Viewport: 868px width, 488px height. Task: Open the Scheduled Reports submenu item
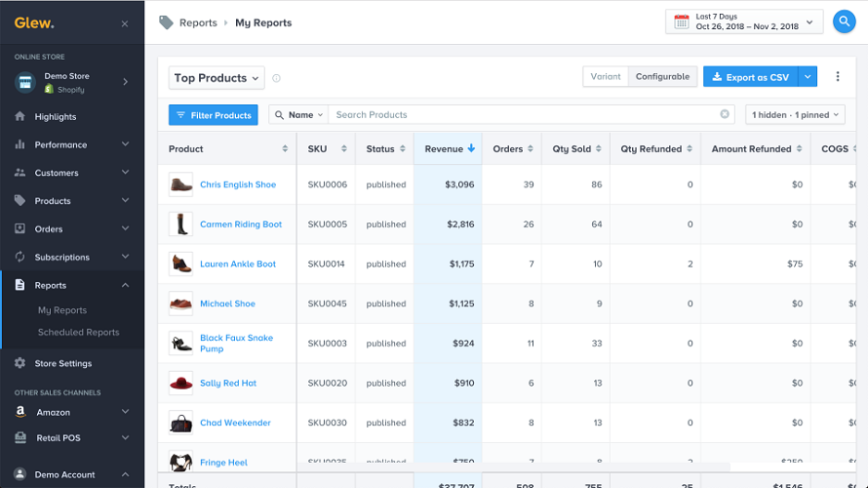[x=78, y=333]
